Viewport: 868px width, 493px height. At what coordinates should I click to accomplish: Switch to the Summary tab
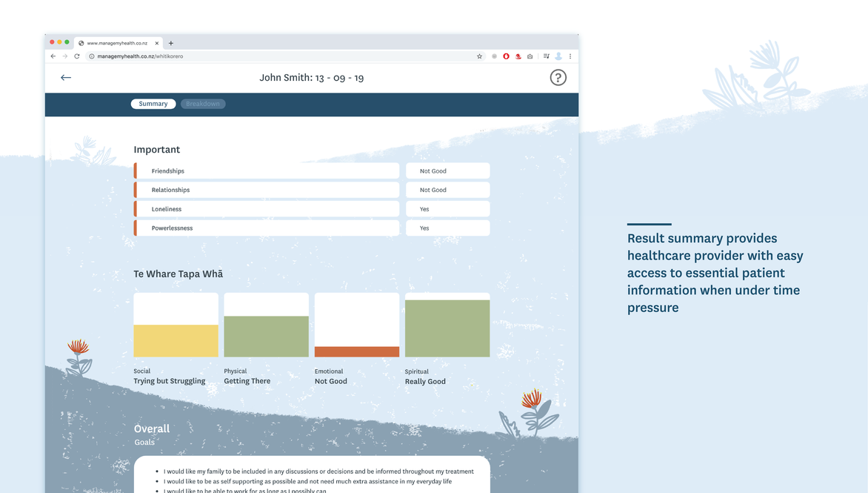[x=153, y=104]
